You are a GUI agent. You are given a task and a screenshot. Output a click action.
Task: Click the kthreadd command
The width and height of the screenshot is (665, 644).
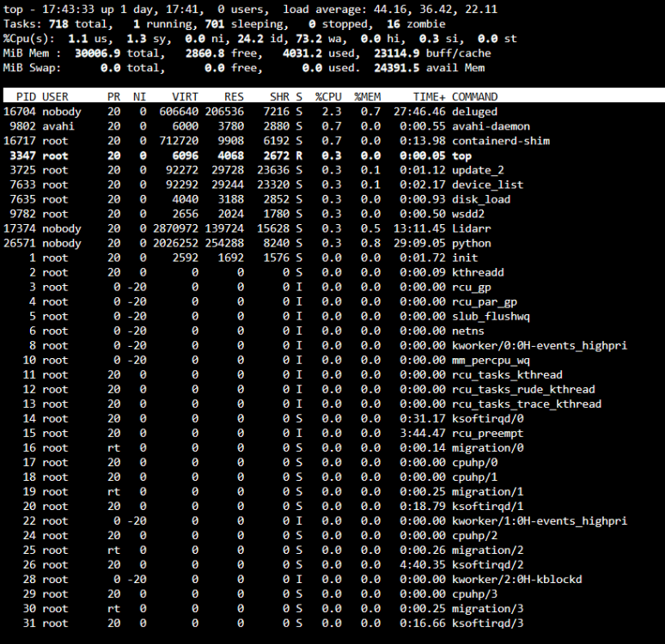point(478,272)
